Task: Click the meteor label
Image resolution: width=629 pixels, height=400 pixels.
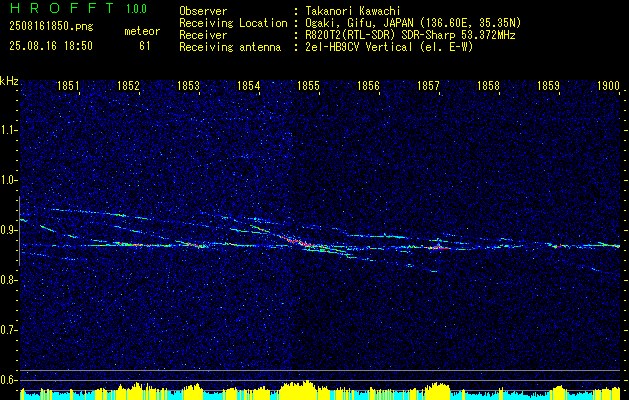Action: point(142,31)
